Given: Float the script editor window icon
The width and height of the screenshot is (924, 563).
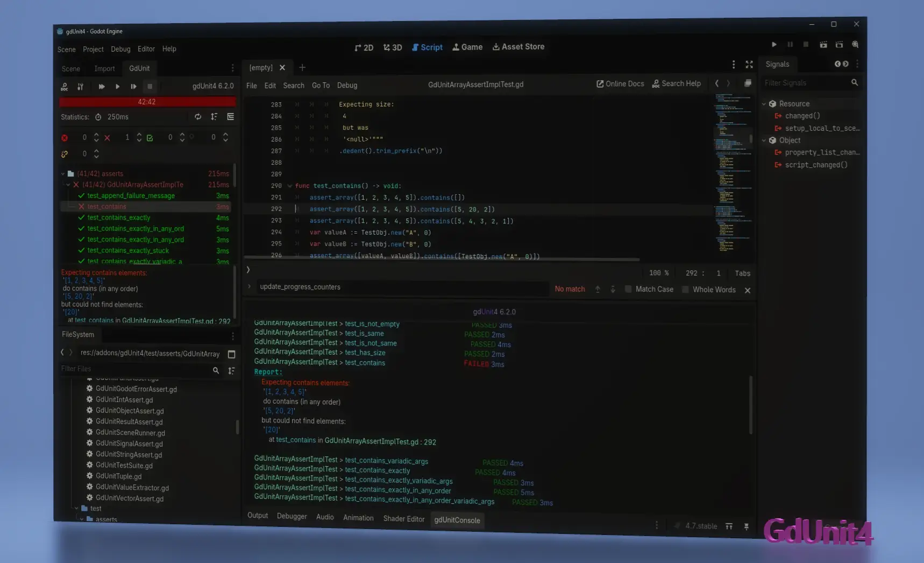Looking at the screenshot, I should click(x=748, y=83).
